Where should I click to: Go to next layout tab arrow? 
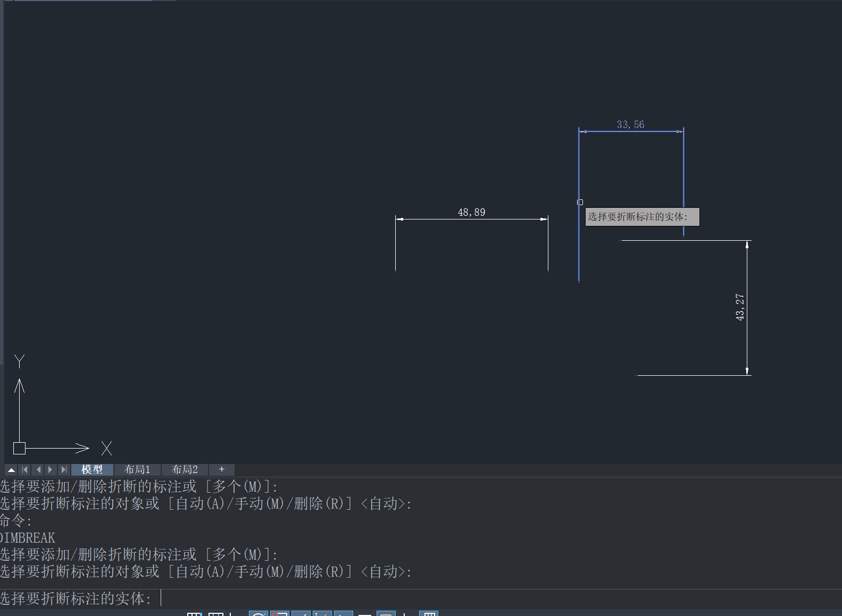pyautogui.click(x=51, y=470)
